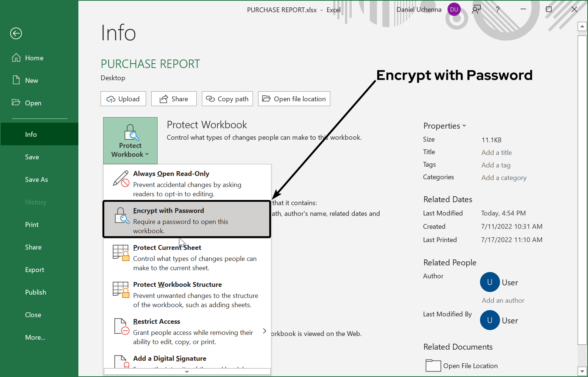Screen dimensions: 588x377
Task: Select the Upload command
Action: click(x=123, y=99)
